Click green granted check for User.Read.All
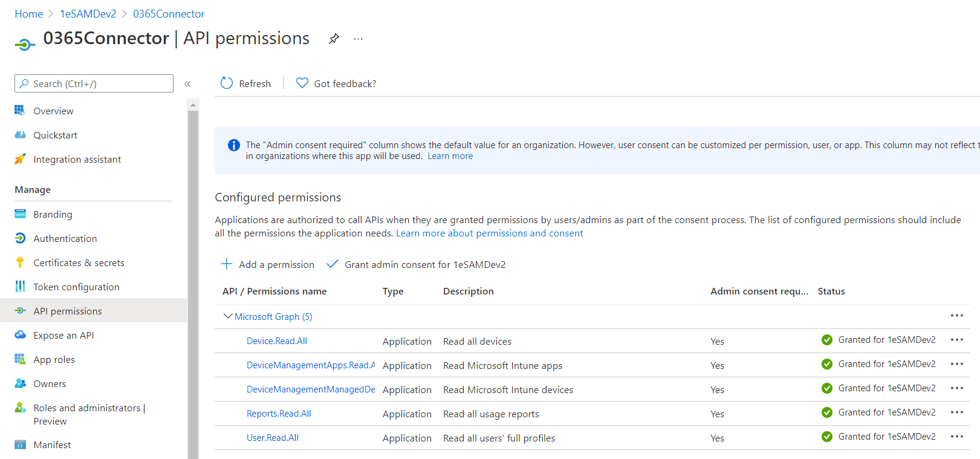This screenshot has width=980, height=459. (827, 437)
